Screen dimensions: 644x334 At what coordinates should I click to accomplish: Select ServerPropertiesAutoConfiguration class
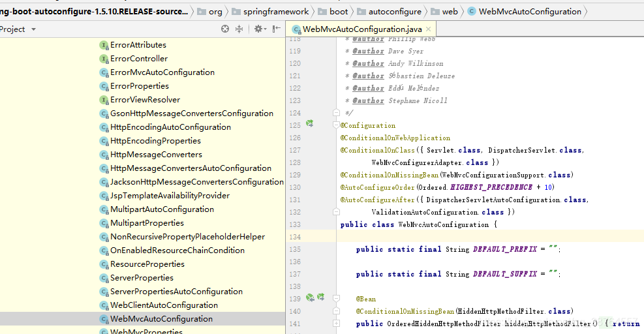(x=176, y=292)
